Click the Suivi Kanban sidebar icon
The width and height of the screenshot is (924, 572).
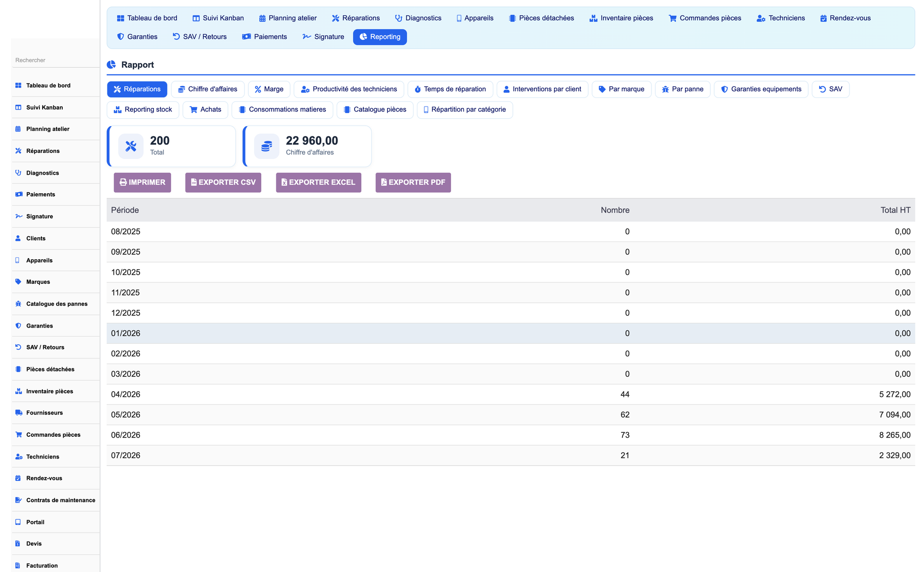click(18, 107)
